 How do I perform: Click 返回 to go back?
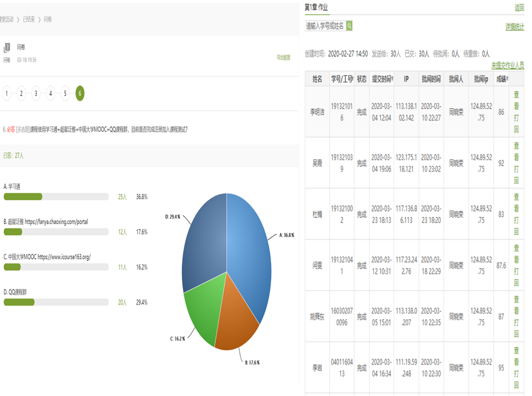click(519, 8)
